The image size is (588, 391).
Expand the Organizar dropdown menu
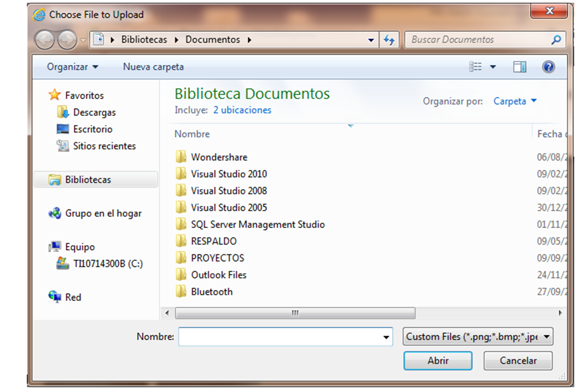(x=73, y=67)
